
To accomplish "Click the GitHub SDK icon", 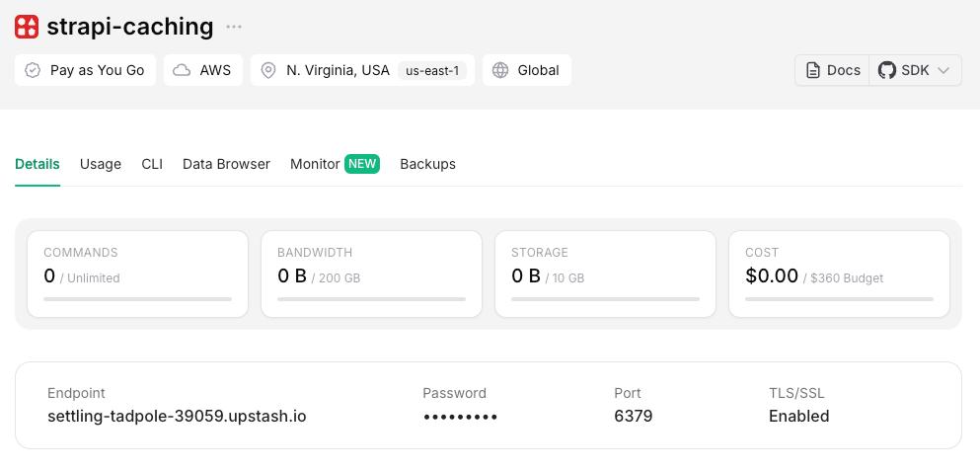I will 886,70.
